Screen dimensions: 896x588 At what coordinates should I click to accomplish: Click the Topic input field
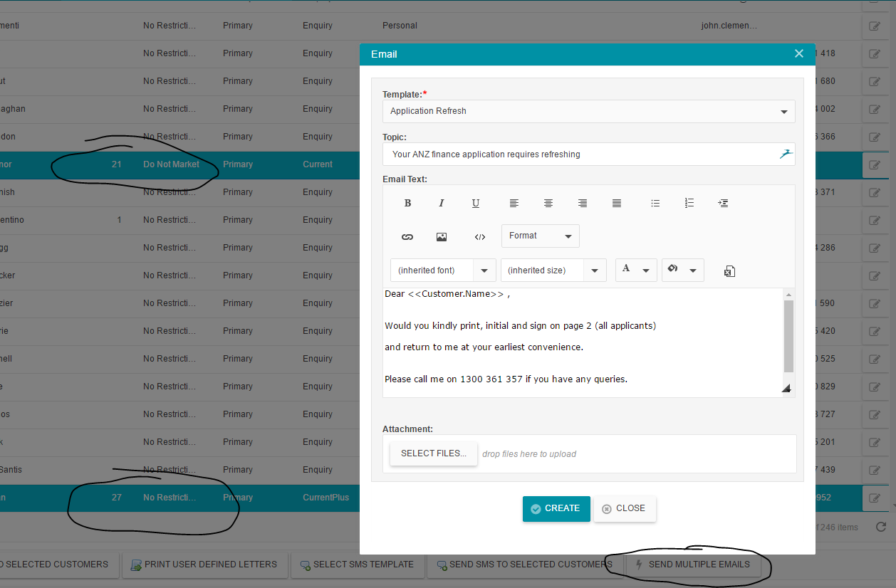point(589,154)
